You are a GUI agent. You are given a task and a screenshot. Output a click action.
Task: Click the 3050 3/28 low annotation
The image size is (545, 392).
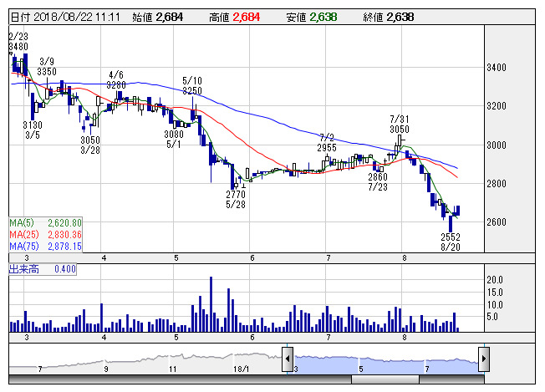[x=90, y=145]
